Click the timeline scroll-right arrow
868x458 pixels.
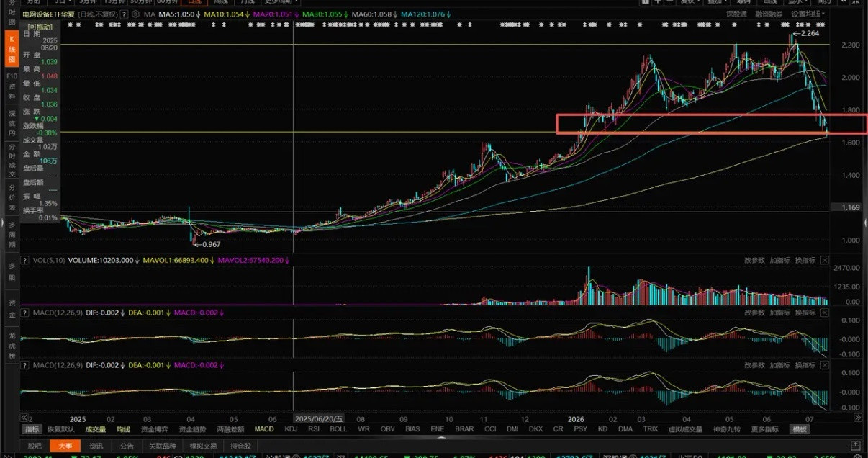[x=856, y=418]
